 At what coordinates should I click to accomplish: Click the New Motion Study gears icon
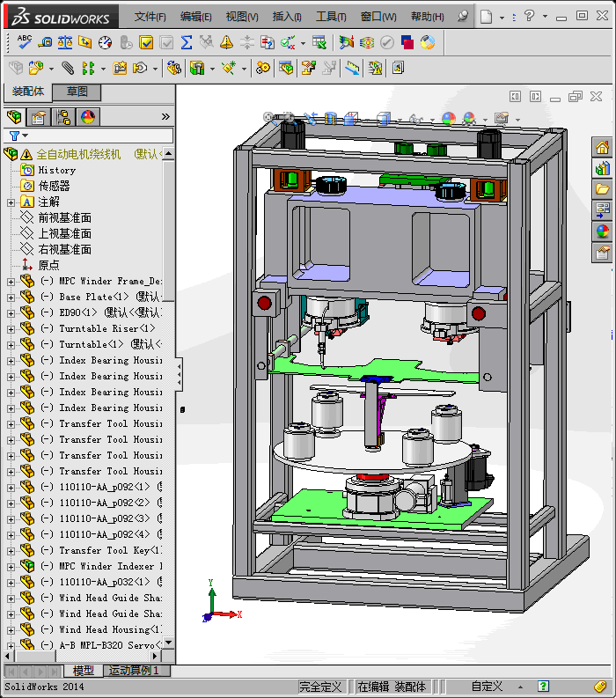click(x=263, y=68)
